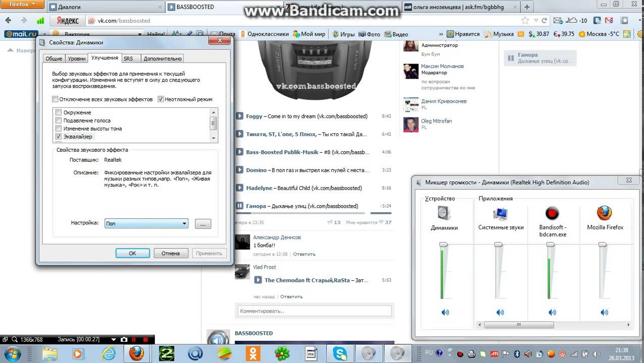Open Динамики device icon in mixer
This screenshot has height=363, width=644.
tap(444, 213)
